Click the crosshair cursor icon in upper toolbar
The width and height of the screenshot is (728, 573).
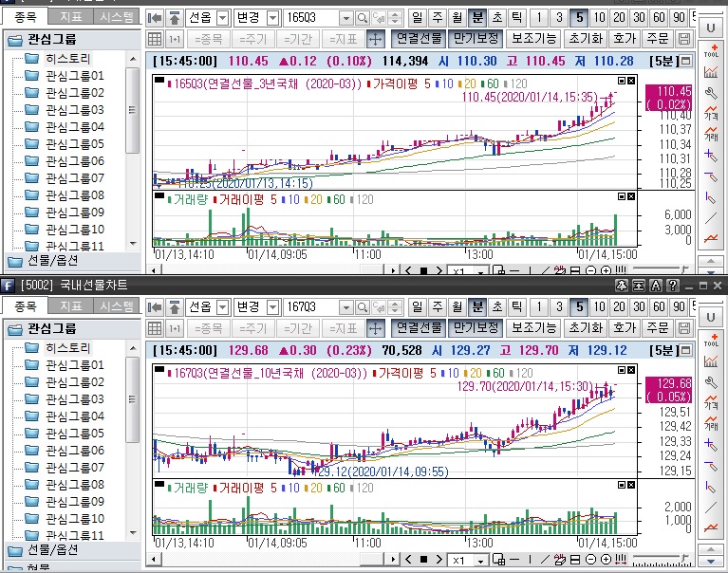point(374,39)
